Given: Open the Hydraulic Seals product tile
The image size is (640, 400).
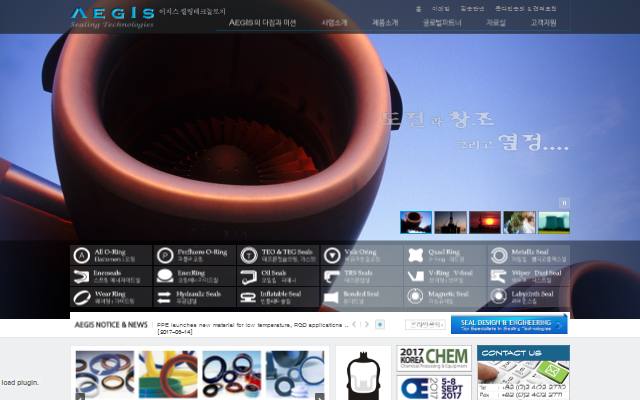Looking at the screenshot, I should (195, 297).
